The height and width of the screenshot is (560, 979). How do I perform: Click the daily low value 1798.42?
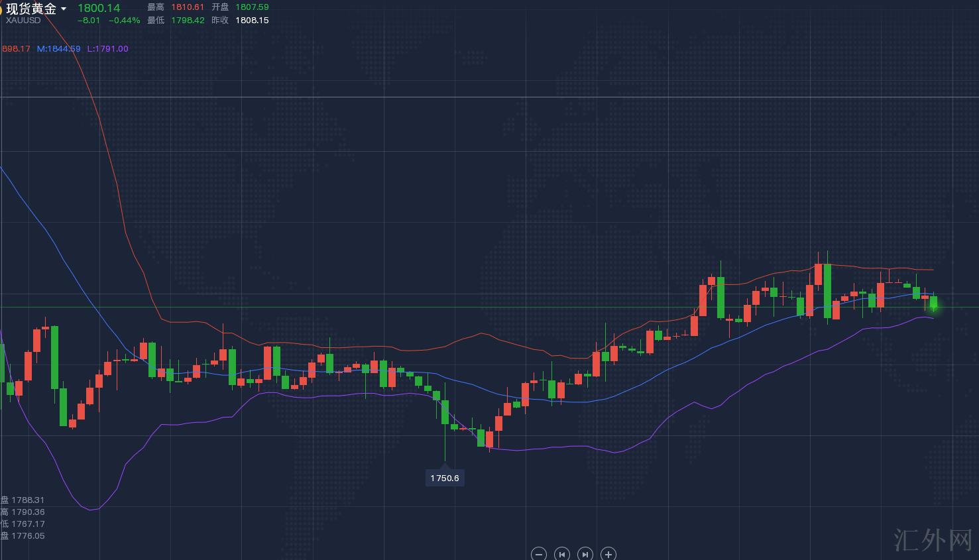(188, 21)
